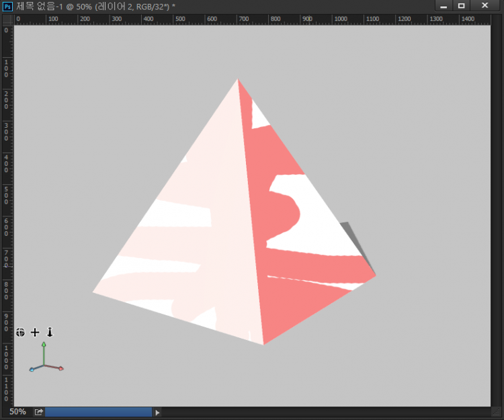The height and width of the screenshot is (420, 504).
Task: Click the Photoshop Ps icon in title bar
Action: (7, 5)
